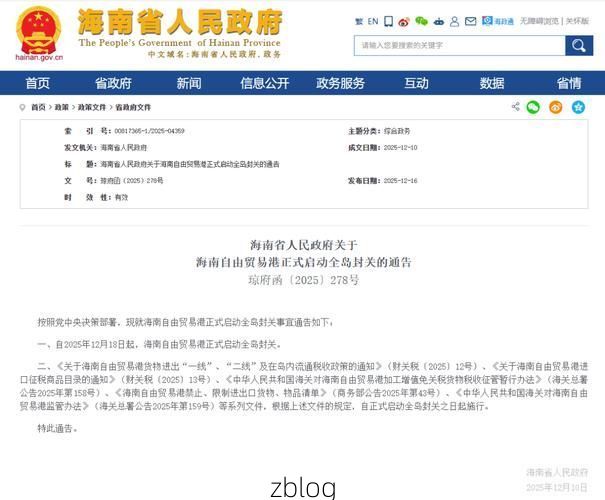Open the 首页 navigation tab
Image resolution: width=605 pixels, height=500 pixels.
(x=37, y=83)
